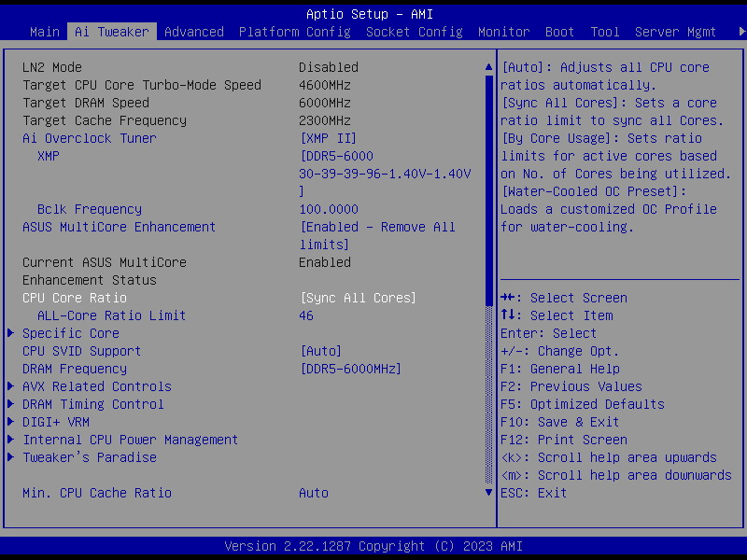Click the F5: Optimized Defaults hint
Screen dimensions: 747x560
[x=583, y=404]
